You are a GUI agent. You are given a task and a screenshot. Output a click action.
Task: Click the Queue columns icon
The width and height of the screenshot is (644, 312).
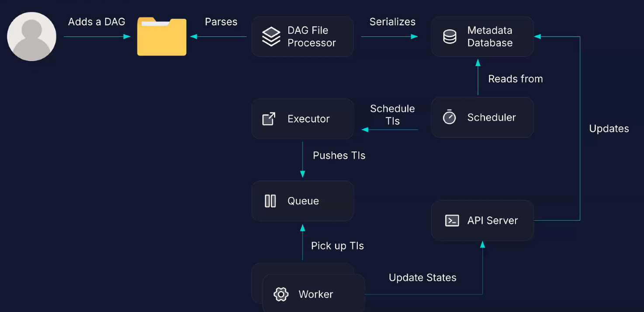270,201
